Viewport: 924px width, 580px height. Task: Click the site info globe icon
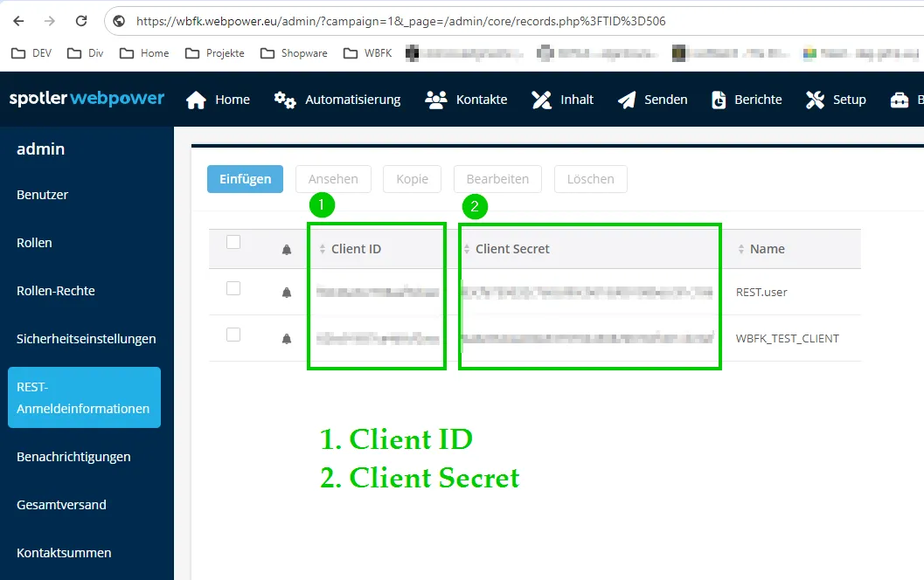tap(119, 21)
